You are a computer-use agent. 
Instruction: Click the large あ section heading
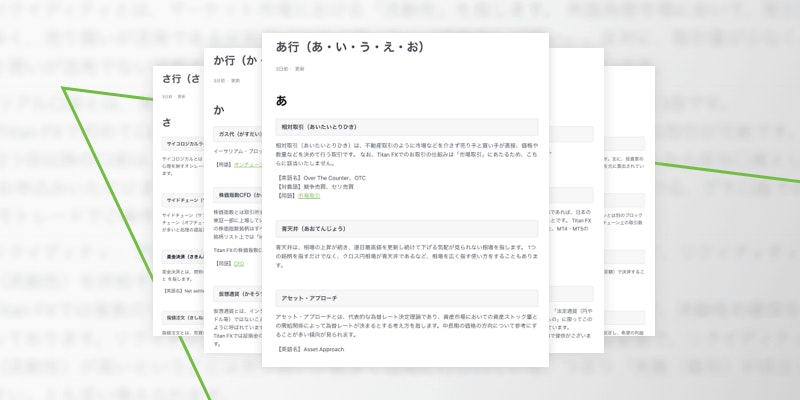(x=282, y=100)
